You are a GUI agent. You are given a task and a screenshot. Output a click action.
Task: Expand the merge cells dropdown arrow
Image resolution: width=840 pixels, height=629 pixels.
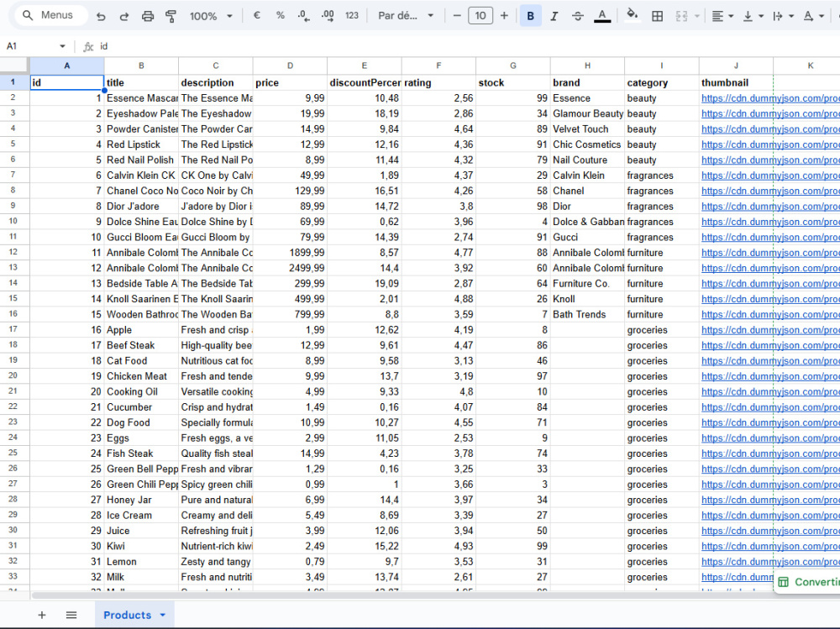click(697, 16)
